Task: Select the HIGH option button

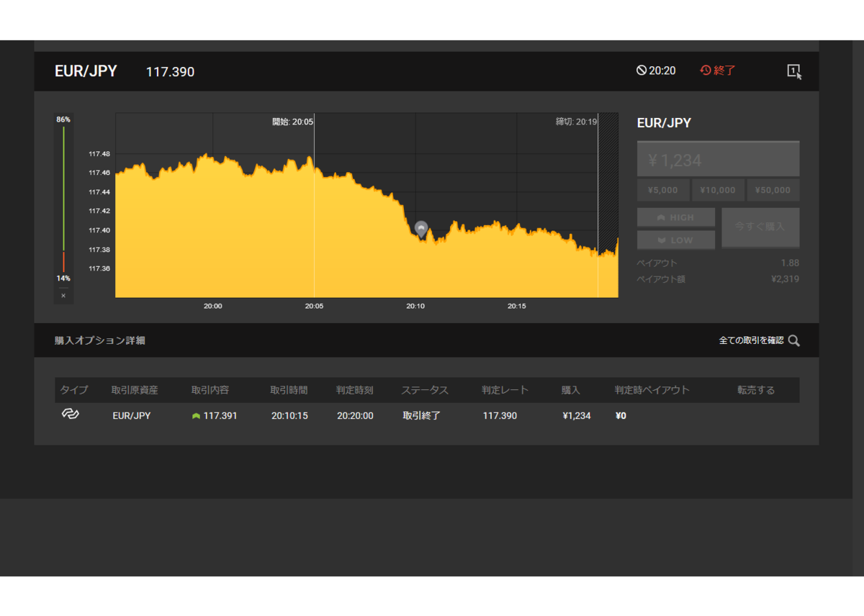Action: pyautogui.click(x=676, y=217)
